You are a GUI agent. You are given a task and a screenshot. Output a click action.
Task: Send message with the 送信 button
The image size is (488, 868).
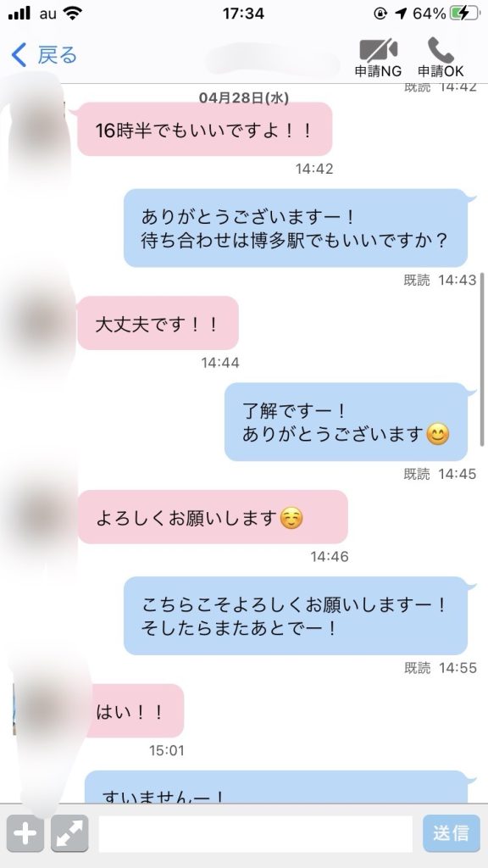(452, 833)
